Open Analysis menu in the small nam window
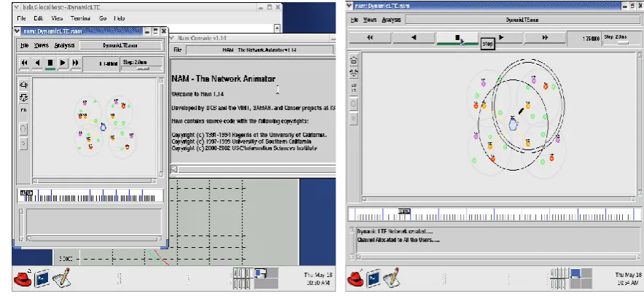 [x=64, y=46]
